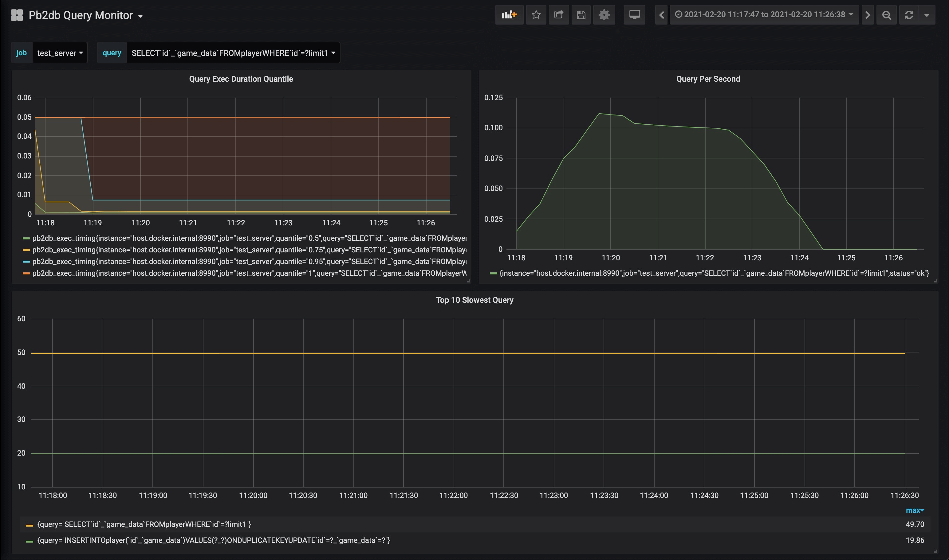Cycle view mode with monitor icon

pyautogui.click(x=634, y=15)
